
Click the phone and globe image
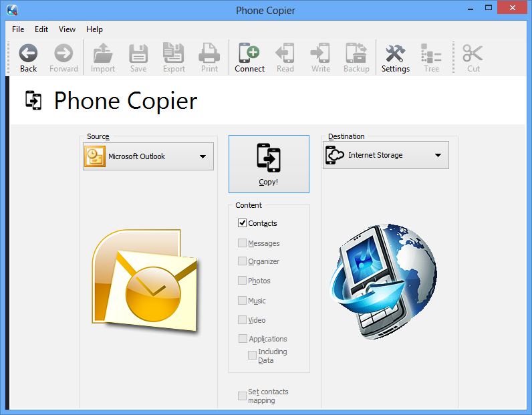pyautogui.click(x=384, y=281)
